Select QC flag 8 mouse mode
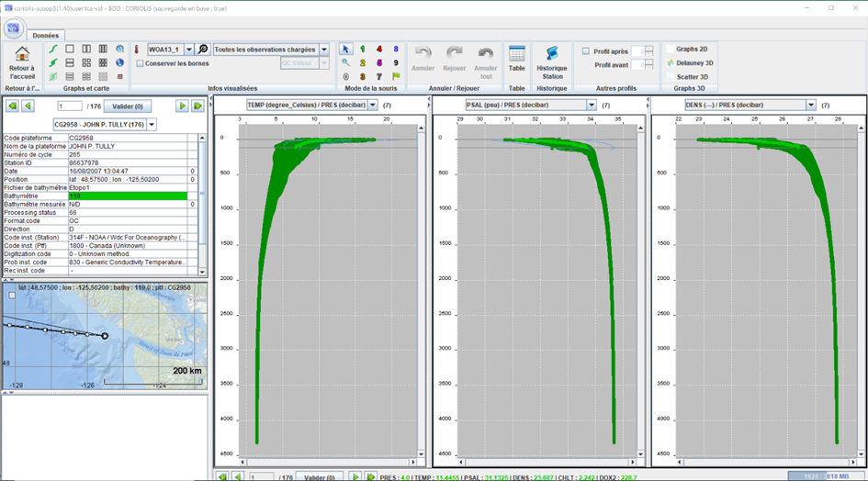This screenshot has width=868, height=481. [x=396, y=50]
